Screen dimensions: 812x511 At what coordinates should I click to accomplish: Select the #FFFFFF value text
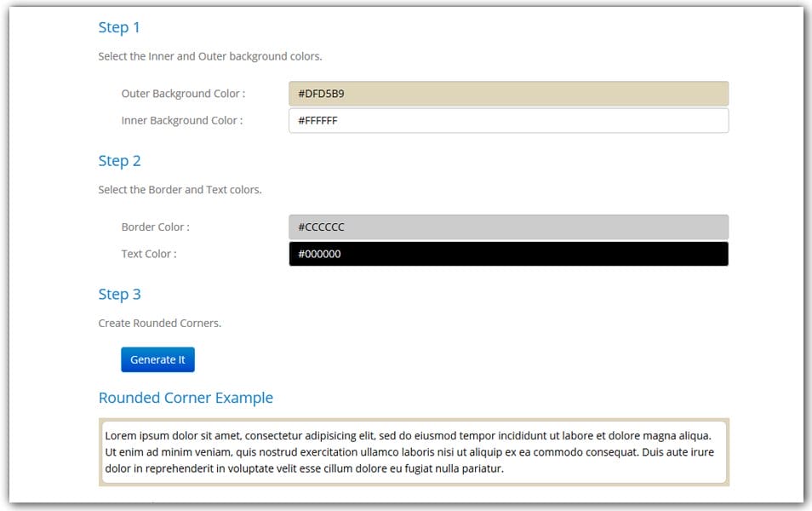tap(316, 120)
